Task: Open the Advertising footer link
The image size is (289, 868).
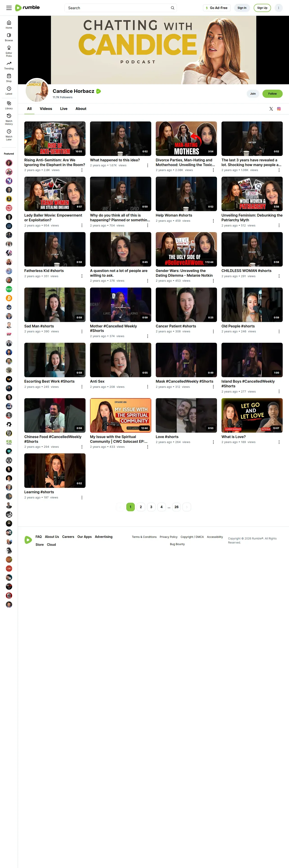Action: click(x=104, y=537)
